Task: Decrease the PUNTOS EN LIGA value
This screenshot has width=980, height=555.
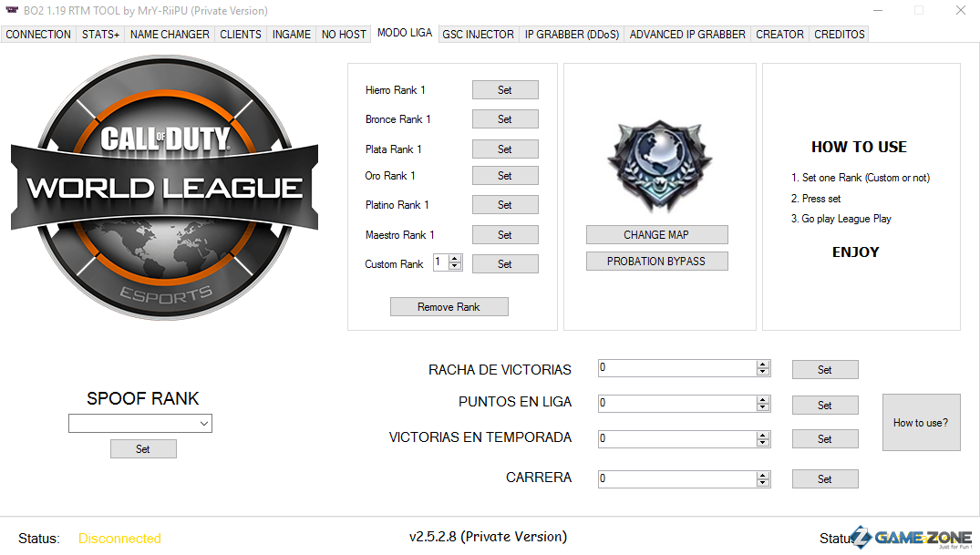Action: pyautogui.click(x=762, y=407)
